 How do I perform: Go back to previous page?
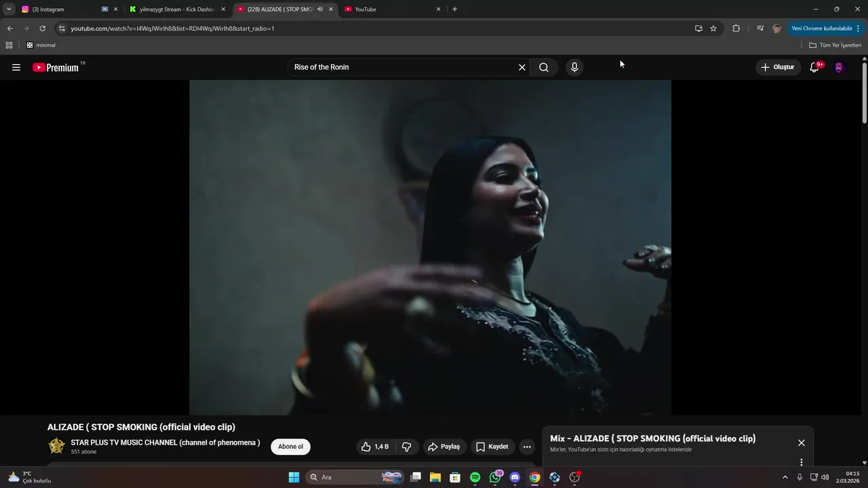tap(9, 28)
